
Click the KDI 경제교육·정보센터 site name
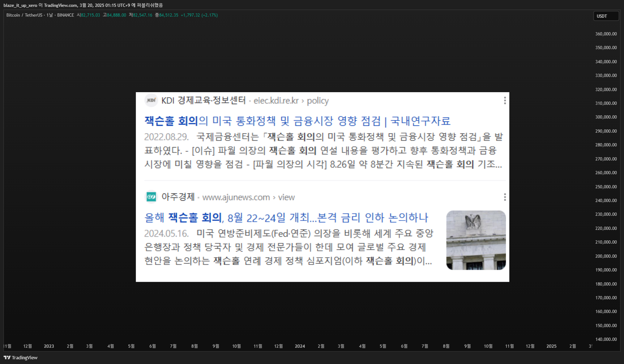204,100
